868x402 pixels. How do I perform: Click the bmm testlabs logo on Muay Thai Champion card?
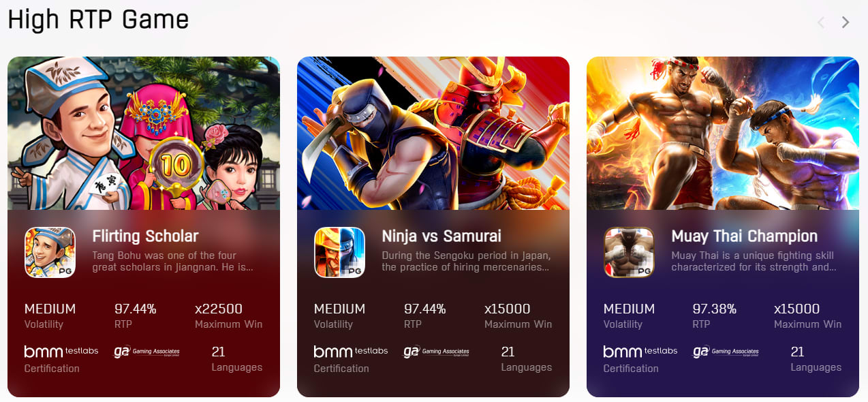pyautogui.click(x=640, y=352)
